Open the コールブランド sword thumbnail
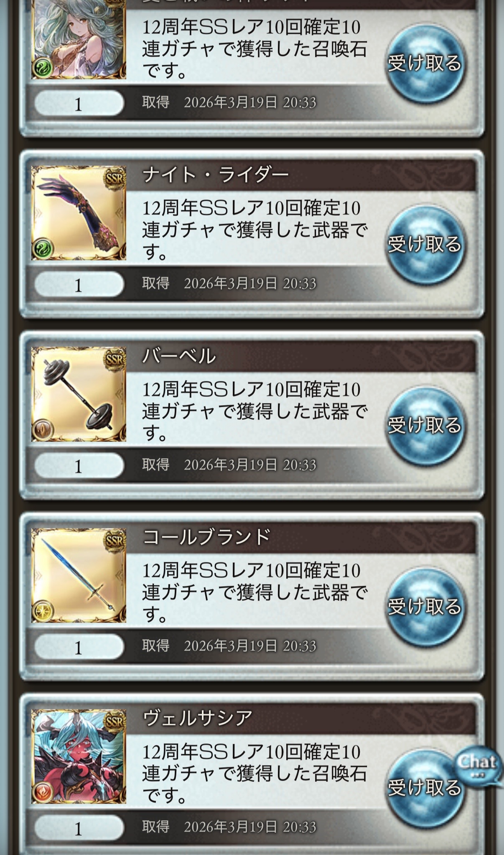The width and height of the screenshot is (504, 855). point(79,575)
